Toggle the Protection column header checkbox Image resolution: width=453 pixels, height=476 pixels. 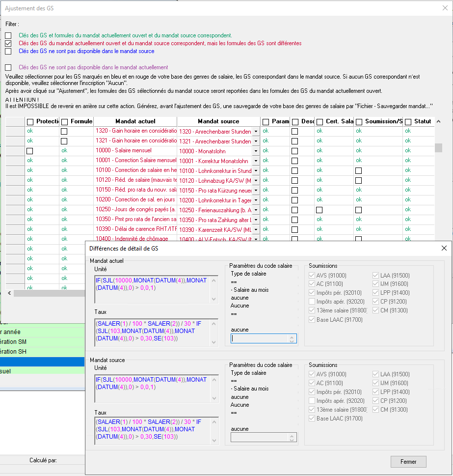coord(30,122)
